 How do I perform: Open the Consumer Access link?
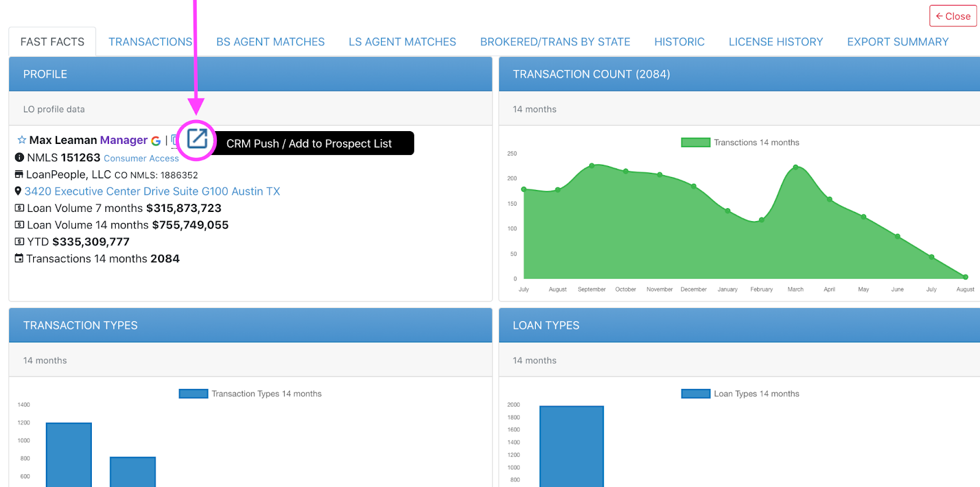click(141, 158)
